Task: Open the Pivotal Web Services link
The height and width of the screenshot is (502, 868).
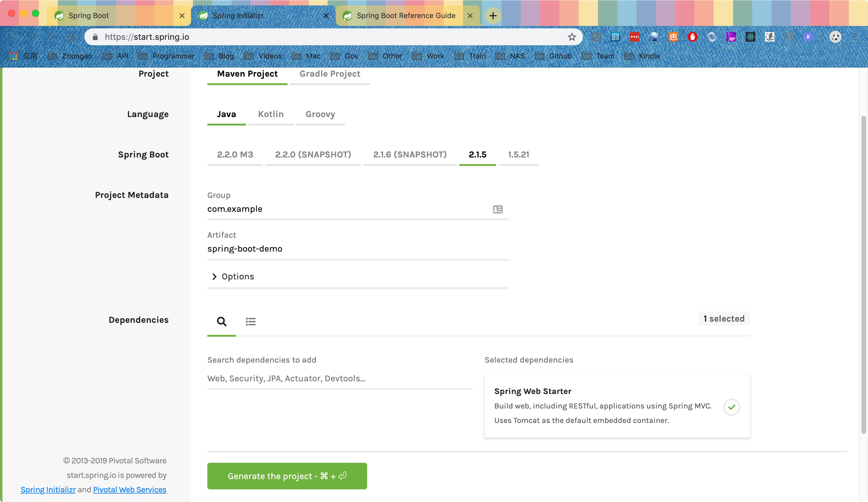Action: [130, 490]
